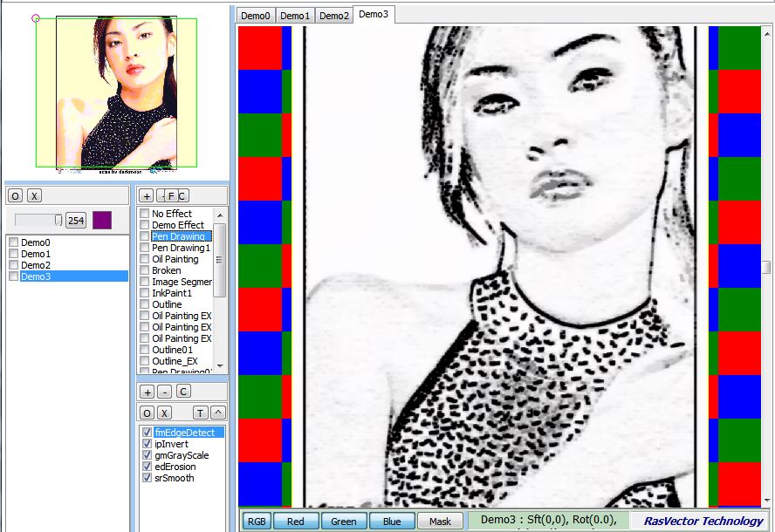Click the plus button above the filter list
Viewport: 775px width, 532px height.
coord(147,392)
